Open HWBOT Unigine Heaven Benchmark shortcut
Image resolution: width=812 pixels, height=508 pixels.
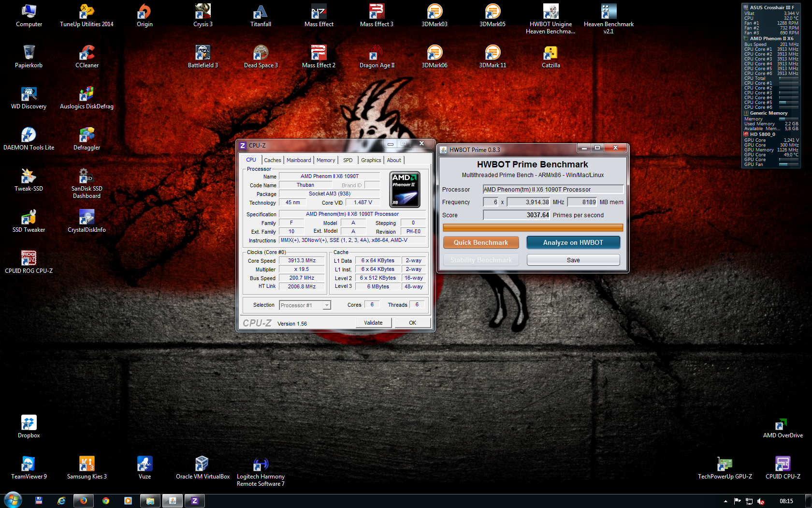tap(551, 19)
